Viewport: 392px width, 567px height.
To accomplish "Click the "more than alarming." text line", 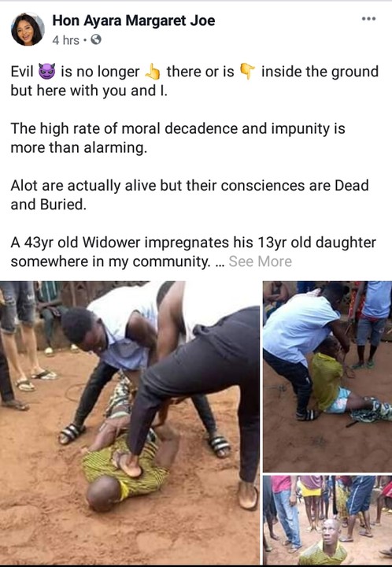I will 79,148.
